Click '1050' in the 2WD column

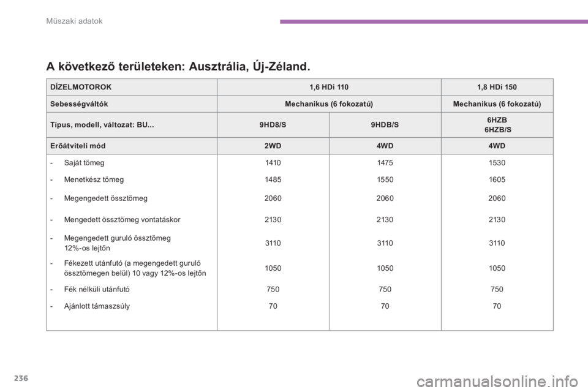[273, 268]
